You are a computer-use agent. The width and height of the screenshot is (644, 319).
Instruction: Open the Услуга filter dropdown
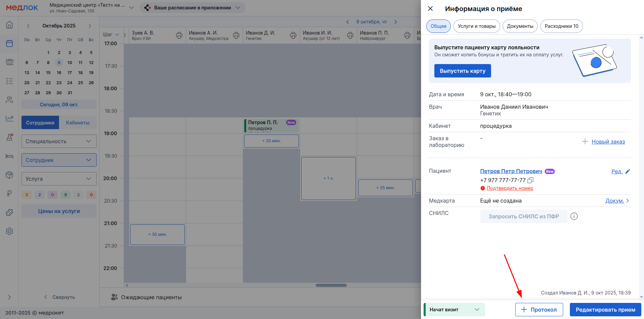click(x=59, y=179)
